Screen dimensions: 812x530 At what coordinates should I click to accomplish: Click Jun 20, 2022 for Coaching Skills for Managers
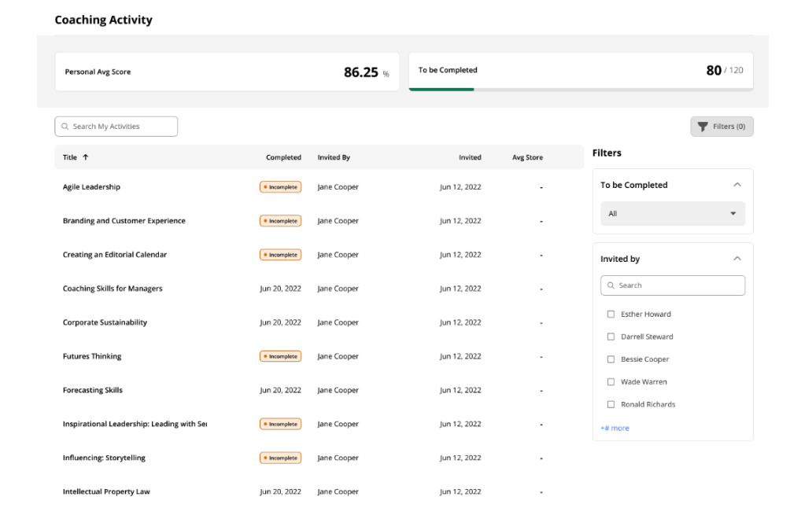(x=280, y=289)
